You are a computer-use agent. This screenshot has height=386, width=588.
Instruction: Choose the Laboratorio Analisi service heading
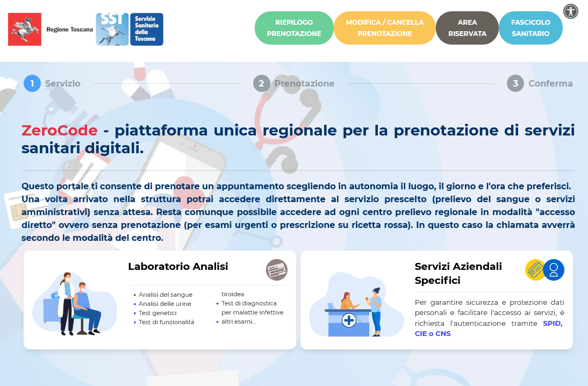click(x=178, y=266)
